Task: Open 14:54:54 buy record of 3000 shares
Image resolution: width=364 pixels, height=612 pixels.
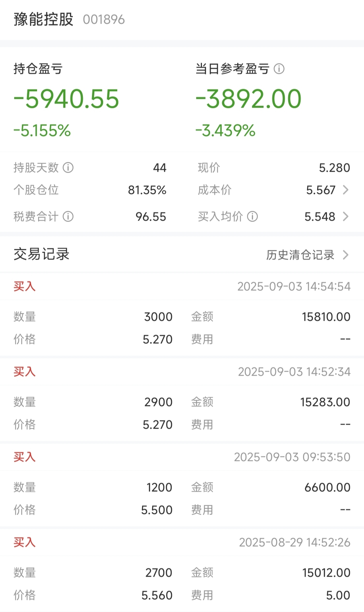Action: pos(182,314)
